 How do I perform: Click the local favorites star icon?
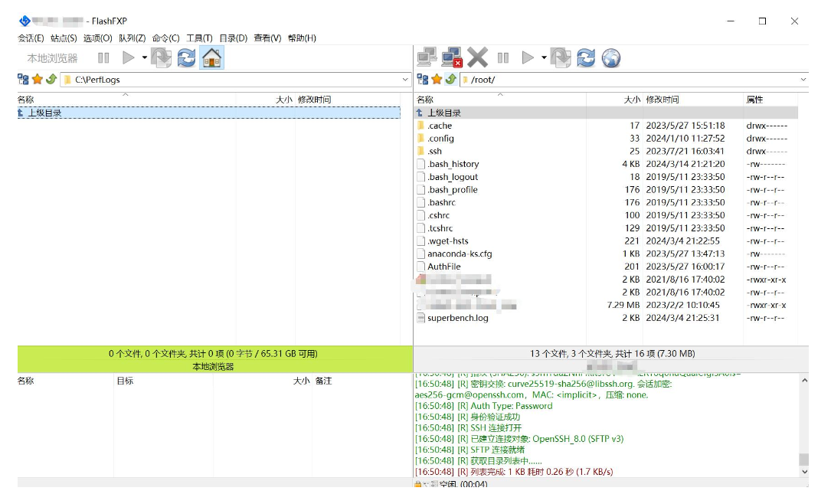(x=37, y=80)
